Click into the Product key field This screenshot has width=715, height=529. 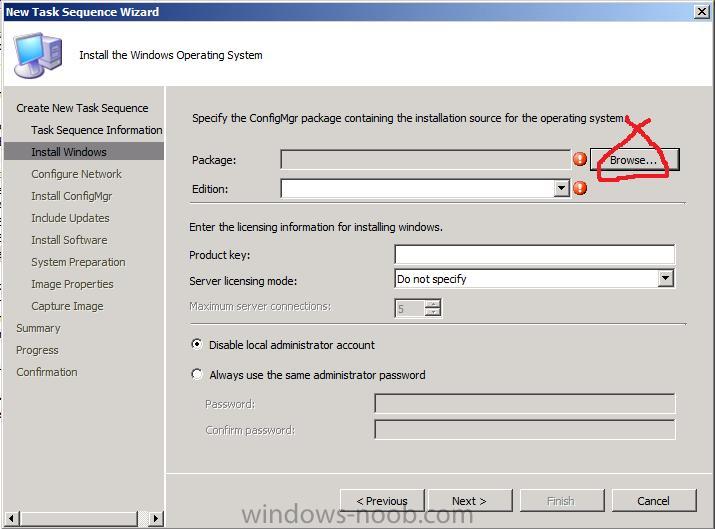[x=534, y=254]
